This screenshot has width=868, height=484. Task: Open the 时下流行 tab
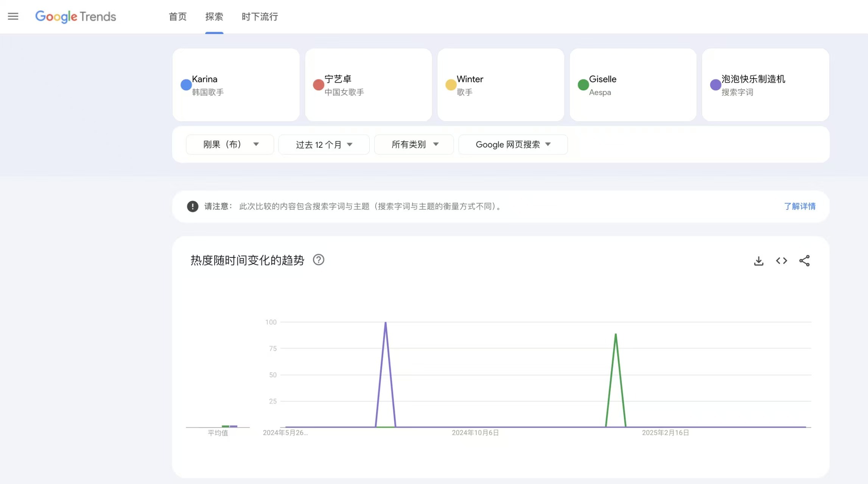(x=260, y=17)
